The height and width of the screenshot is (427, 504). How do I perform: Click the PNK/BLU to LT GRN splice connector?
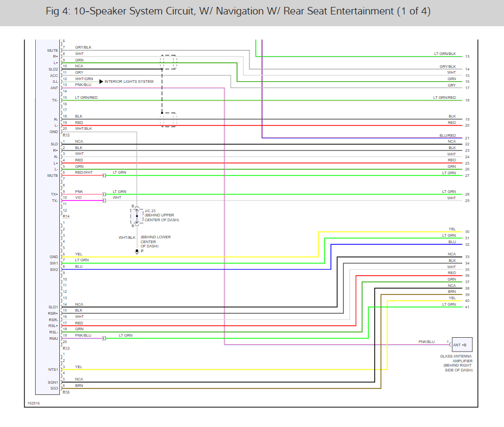(104, 338)
